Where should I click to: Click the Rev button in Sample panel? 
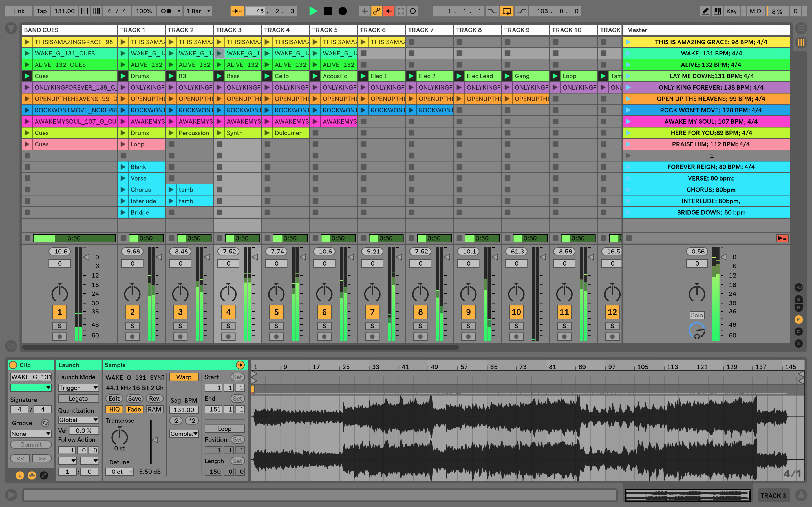point(153,399)
